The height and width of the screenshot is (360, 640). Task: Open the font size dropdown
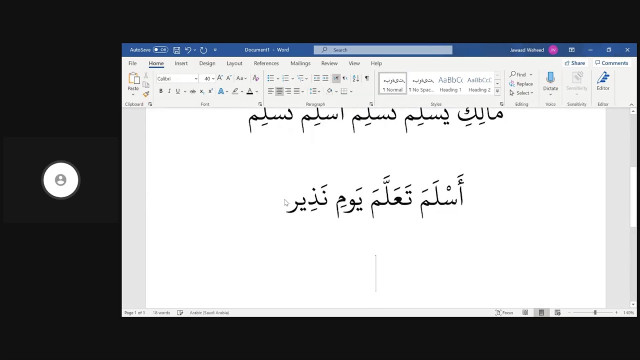[x=213, y=78]
